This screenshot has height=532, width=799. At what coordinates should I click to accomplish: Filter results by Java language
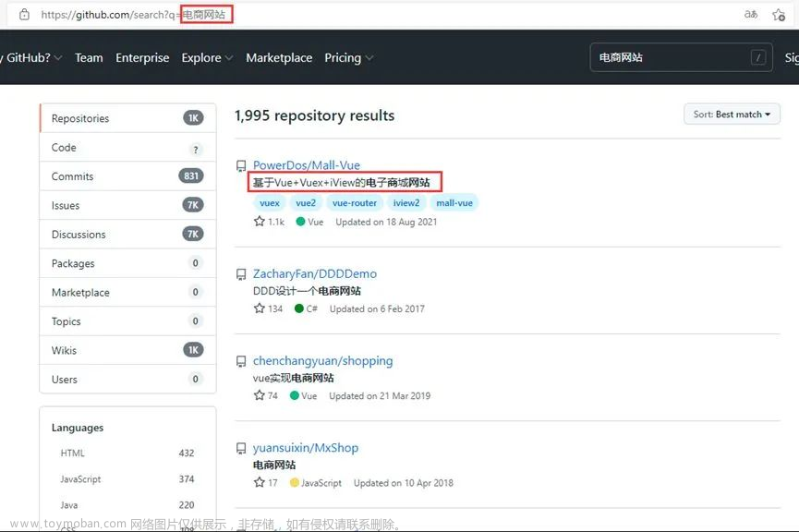click(x=127, y=505)
